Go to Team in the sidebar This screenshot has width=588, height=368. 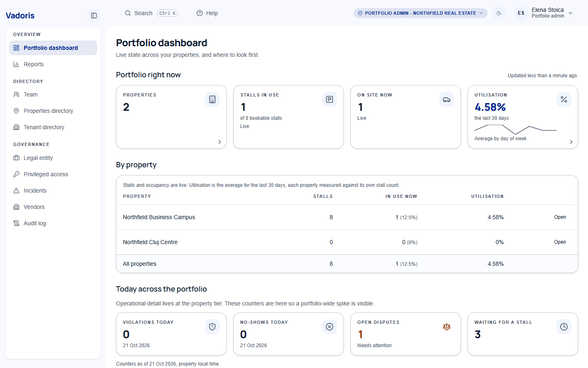tap(53, 94)
